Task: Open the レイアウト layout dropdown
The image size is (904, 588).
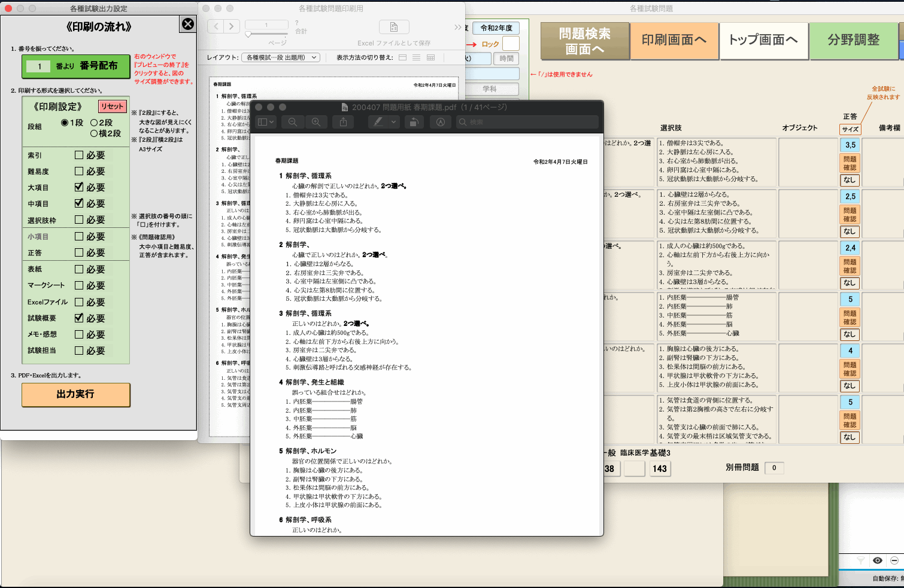Action: tap(280, 57)
